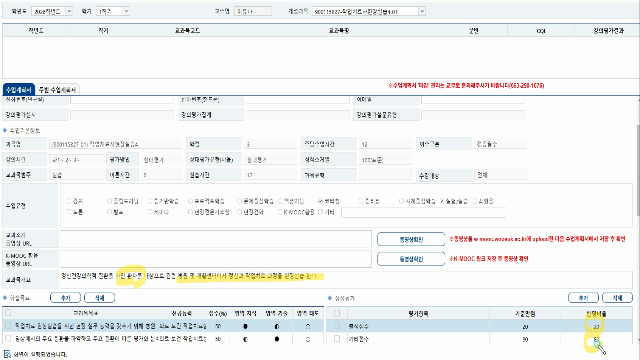Check the second learning objective row checkbox
The height and width of the screenshot is (360, 640).
(x=8, y=338)
